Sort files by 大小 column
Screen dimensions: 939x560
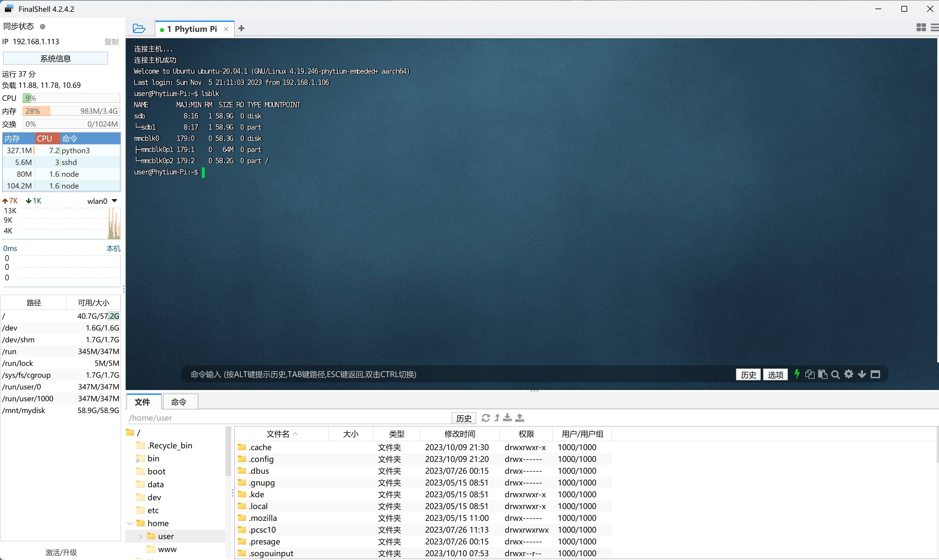(351, 434)
